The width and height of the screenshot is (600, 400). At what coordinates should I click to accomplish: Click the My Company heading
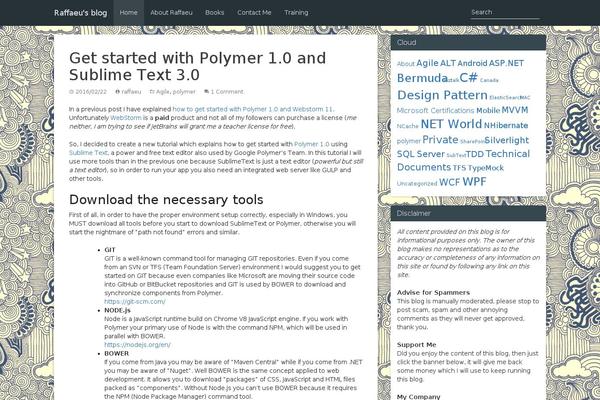pyautogui.click(x=418, y=397)
